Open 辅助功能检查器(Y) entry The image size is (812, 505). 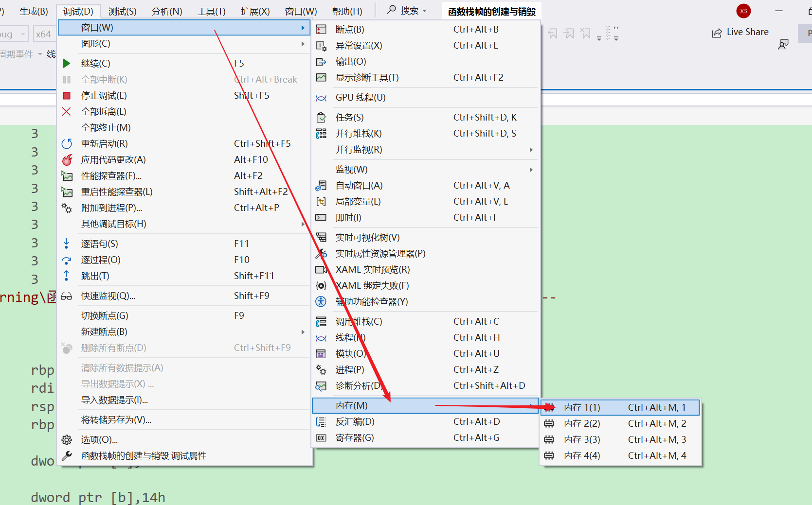426,302
